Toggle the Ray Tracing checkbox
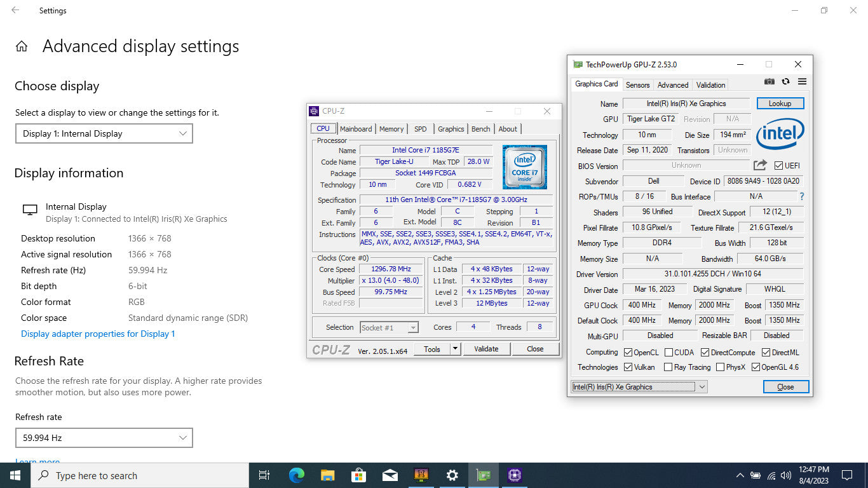This screenshot has width=868, height=488. [668, 367]
